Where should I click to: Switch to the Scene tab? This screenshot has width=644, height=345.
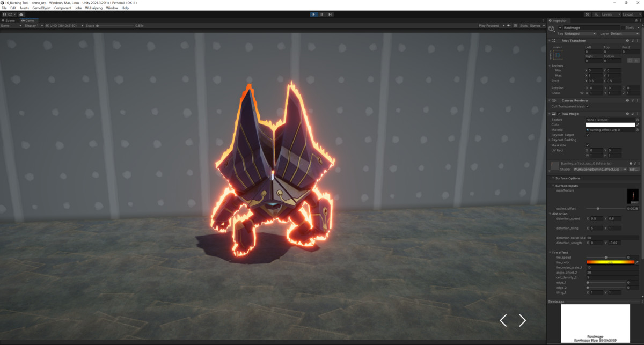[x=9, y=20]
